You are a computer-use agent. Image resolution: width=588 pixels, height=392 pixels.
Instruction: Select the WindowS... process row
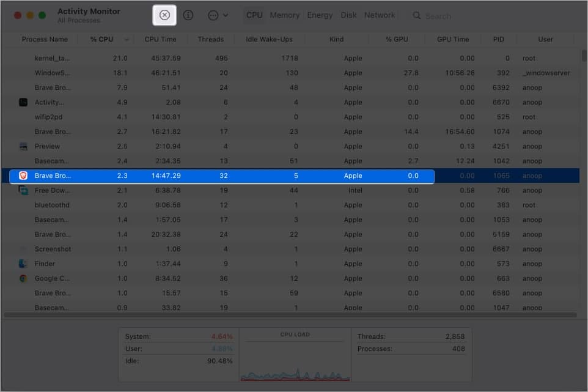pos(290,73)
